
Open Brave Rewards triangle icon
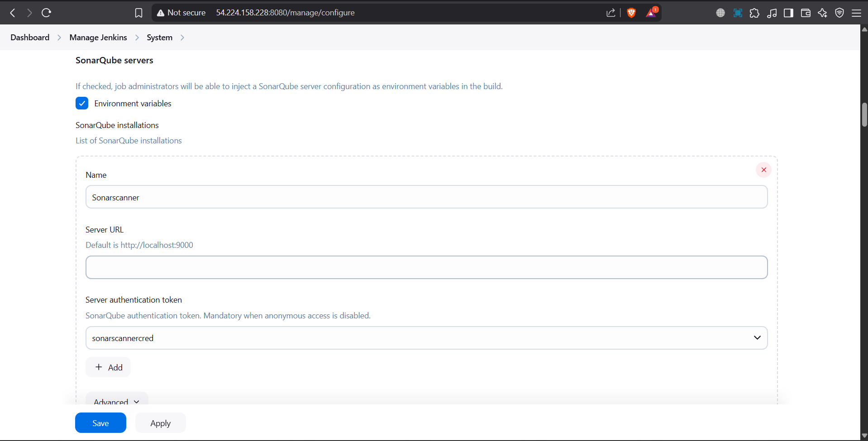tap(651, 13)
